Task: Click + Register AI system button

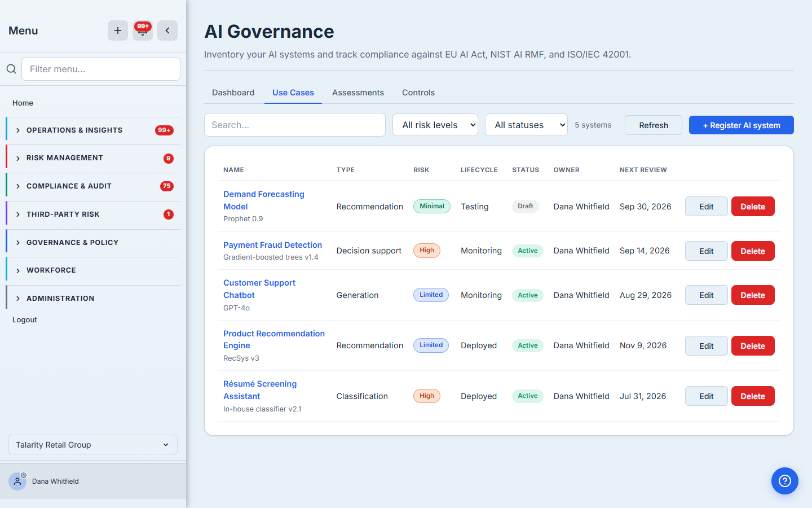Action: point(742,125)
